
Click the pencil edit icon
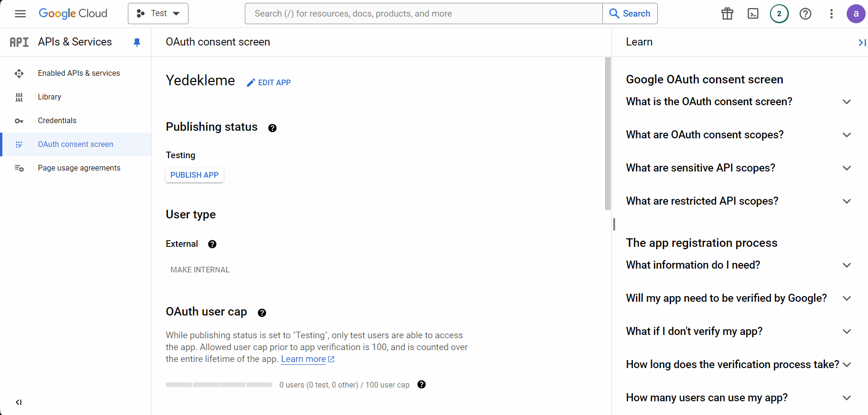251,83
